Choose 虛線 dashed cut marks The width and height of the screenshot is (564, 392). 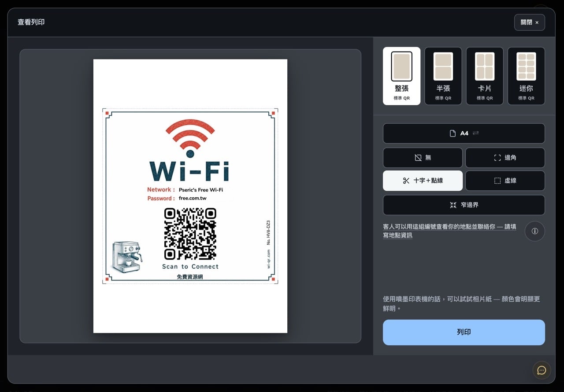pyautogui.click(x=505, y=181)
